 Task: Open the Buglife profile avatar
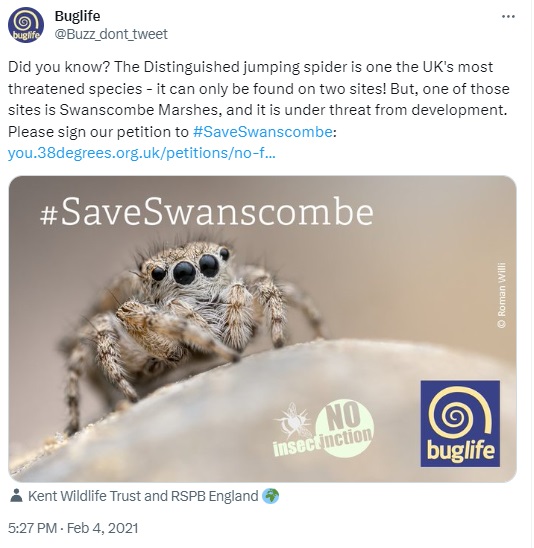click(x=26, y=25)
